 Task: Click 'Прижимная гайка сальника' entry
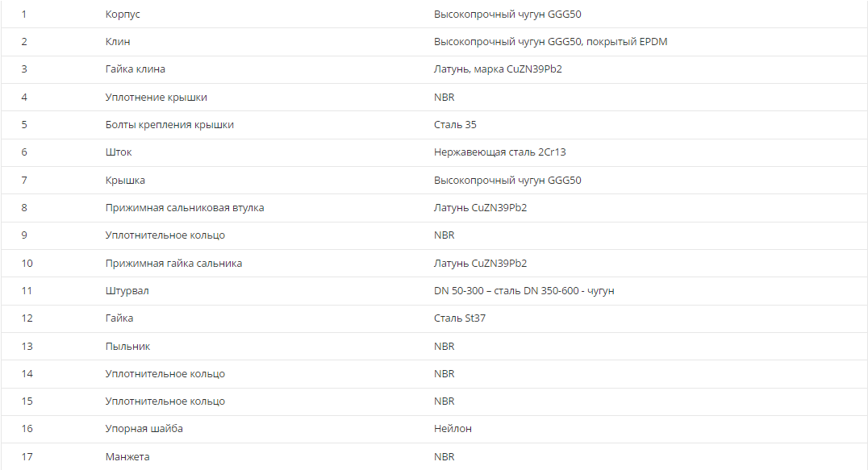[x=173, y=264]
